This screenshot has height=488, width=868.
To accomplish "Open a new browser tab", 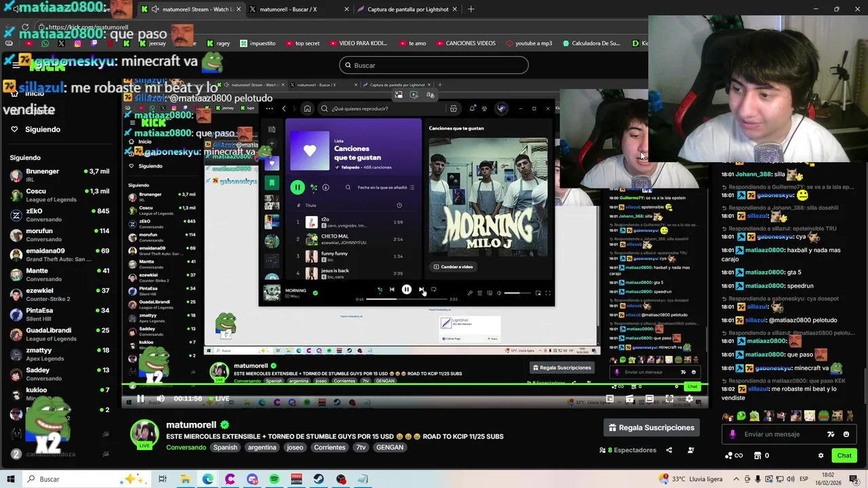I will (x=471, y=9).
